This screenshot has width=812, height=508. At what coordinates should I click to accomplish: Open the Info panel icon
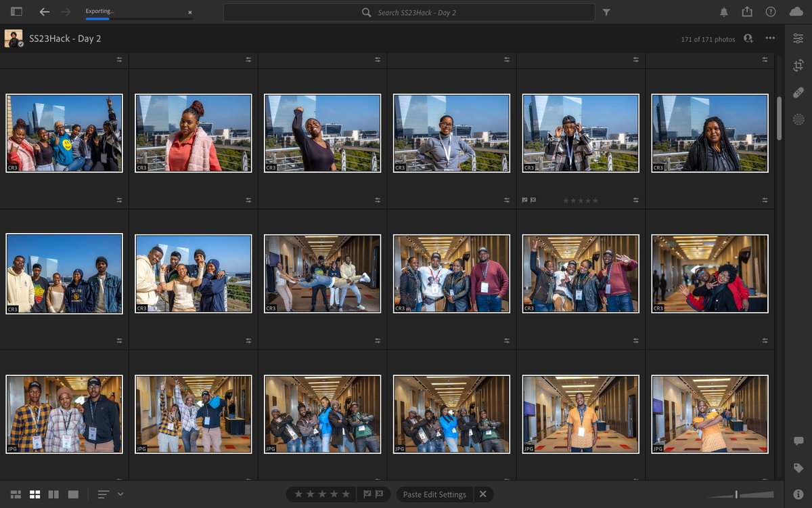798,494
